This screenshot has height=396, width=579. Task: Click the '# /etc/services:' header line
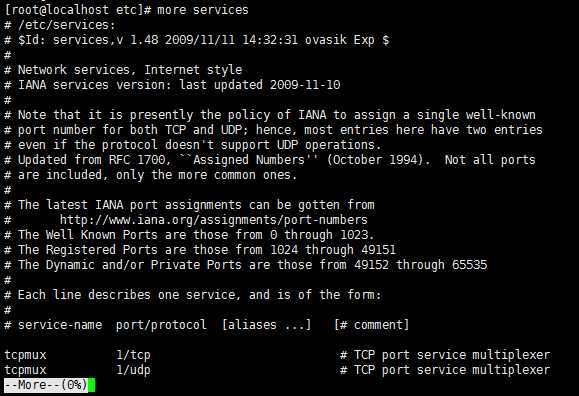(x=60, y=25)
